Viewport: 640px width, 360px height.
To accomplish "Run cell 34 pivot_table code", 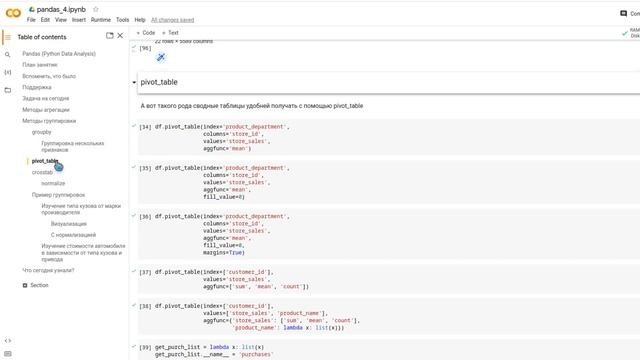I will 145,127.
